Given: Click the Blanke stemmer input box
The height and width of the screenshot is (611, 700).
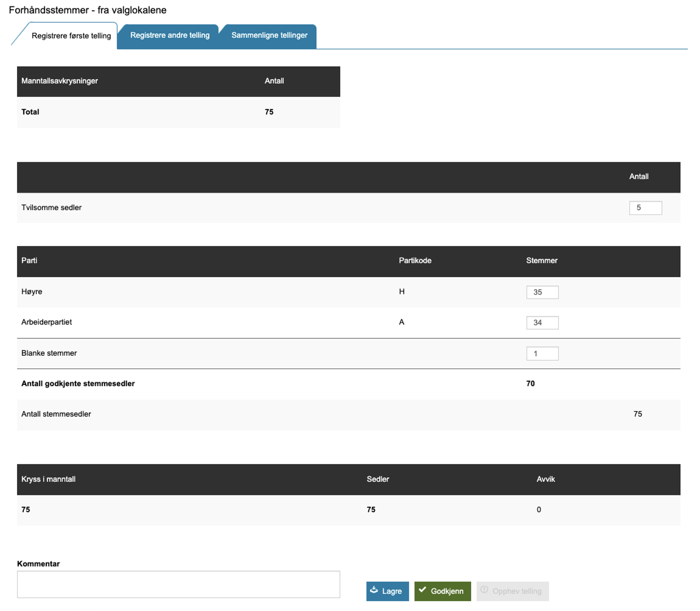Looking at the screenshot, I should (542, 353).
